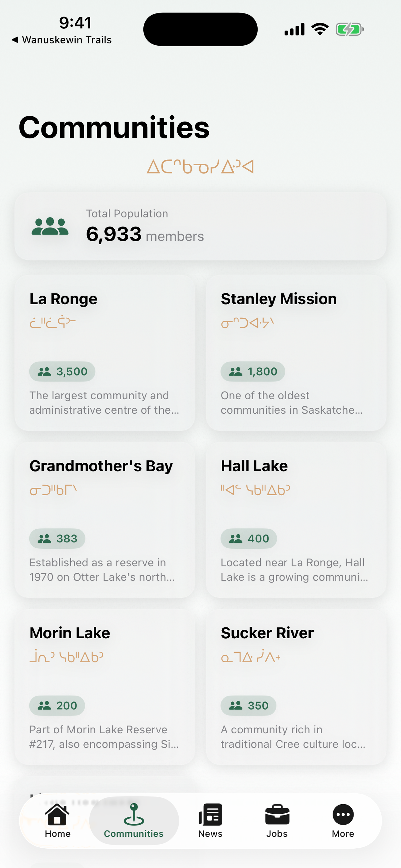Switch to the News tab label

tap(210, 834)
